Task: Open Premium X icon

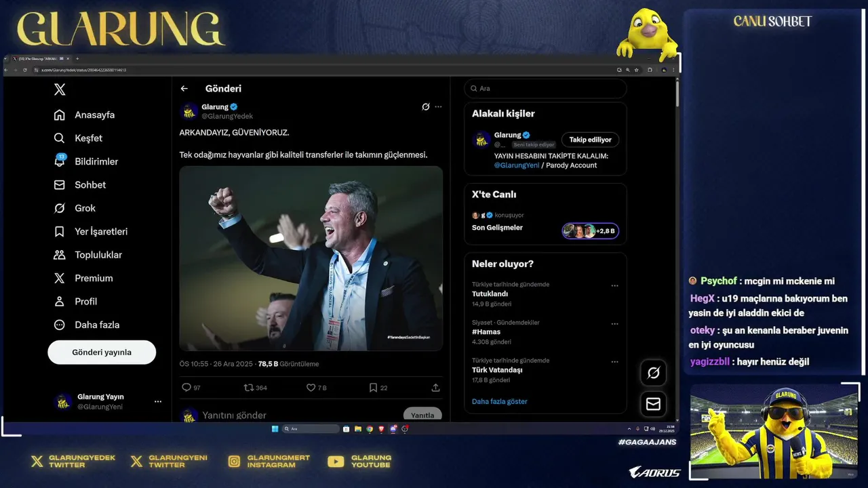Action: click(60, 278)
